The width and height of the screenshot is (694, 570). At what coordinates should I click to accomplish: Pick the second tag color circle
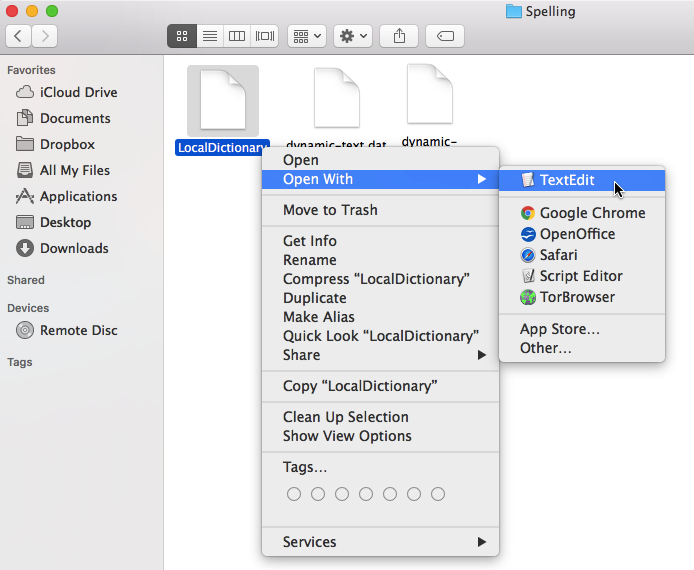pos(318,494)
